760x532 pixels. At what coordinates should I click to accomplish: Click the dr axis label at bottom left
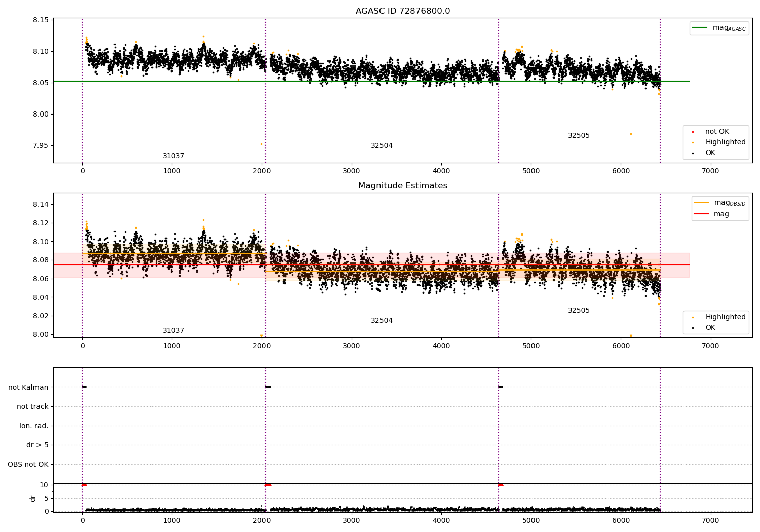(x=33, y=498)
